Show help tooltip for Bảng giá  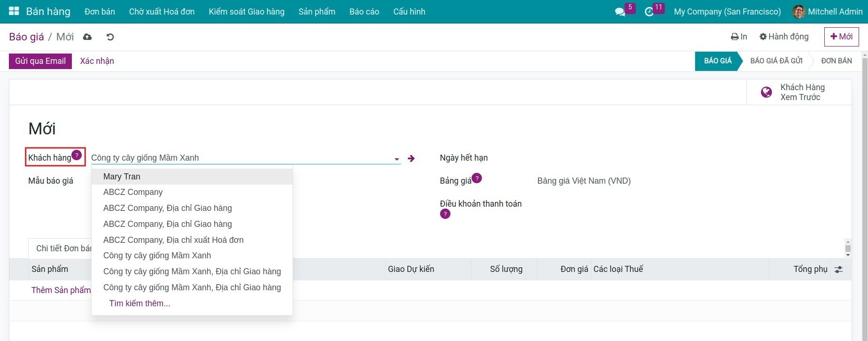(x=477, y=178)
